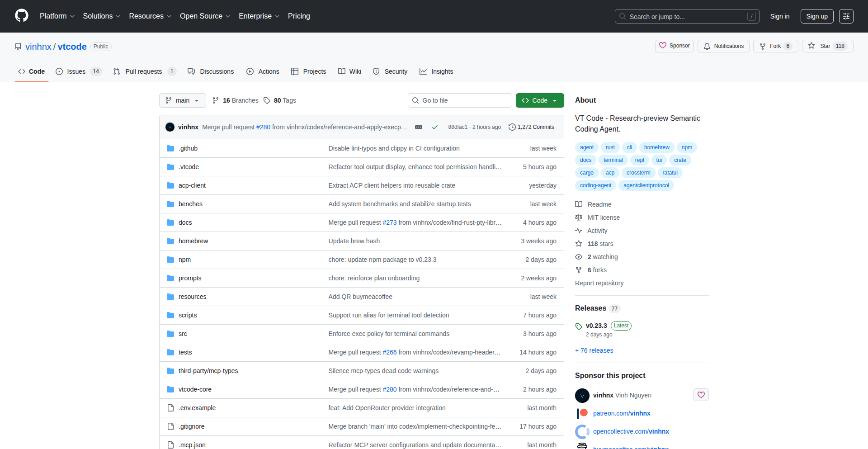Click the GitHub logo icon
This screenshot has height=449, width=868.
pyautogui.click(x=22, y=16)
